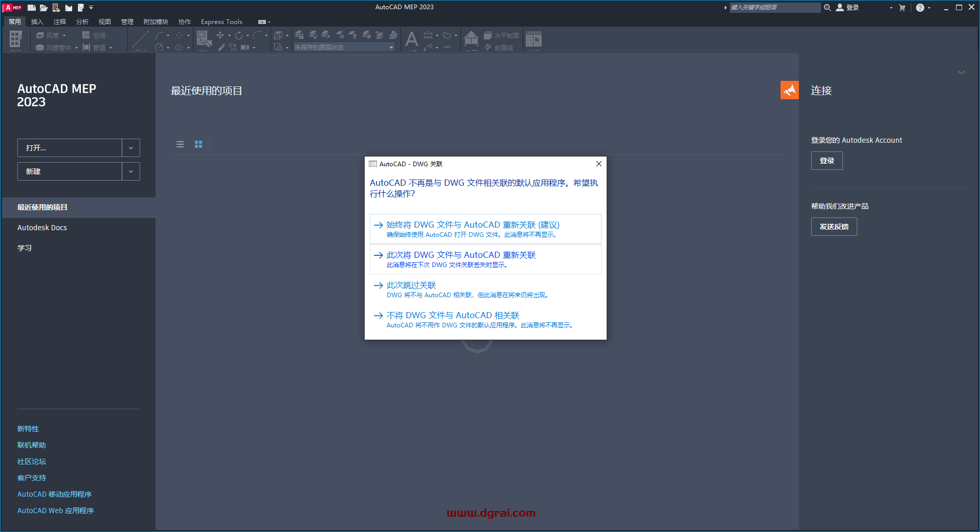Screen dimensions: 980x532
Task: Open the Autodesk App Store cart icon
Action: (902, 8)
